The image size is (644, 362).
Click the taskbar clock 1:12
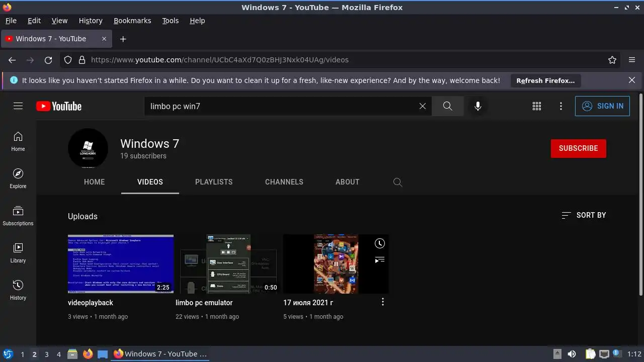click(x=634, y=354)
